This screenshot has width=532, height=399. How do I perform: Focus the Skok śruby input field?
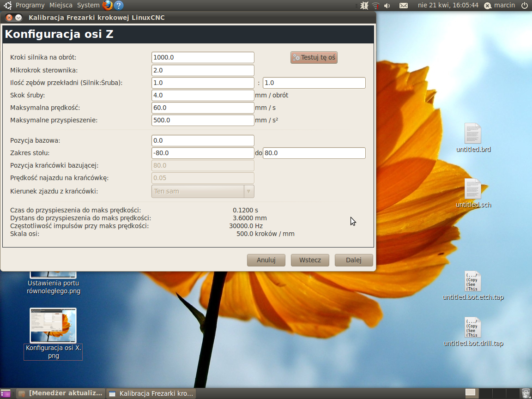(x=203, y=95)
